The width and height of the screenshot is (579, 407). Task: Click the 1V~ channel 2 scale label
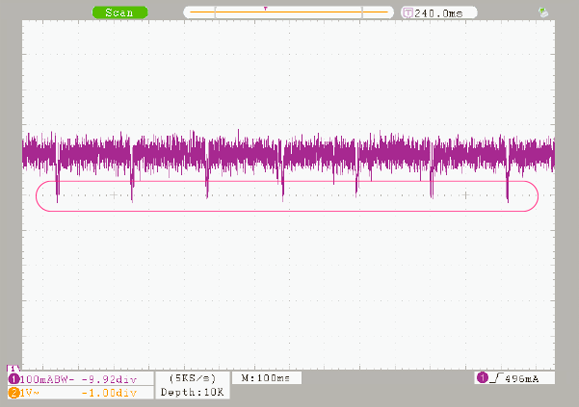[x=30, y=393]
